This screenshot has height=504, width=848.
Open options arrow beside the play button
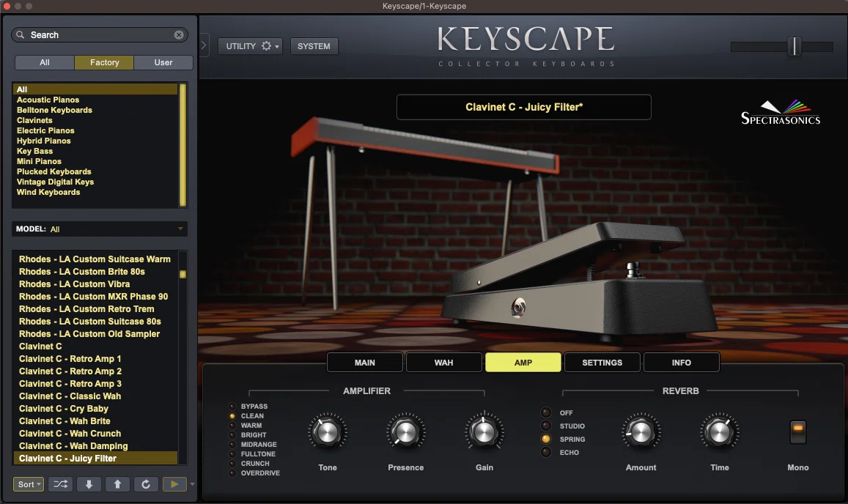click(192, 484)
